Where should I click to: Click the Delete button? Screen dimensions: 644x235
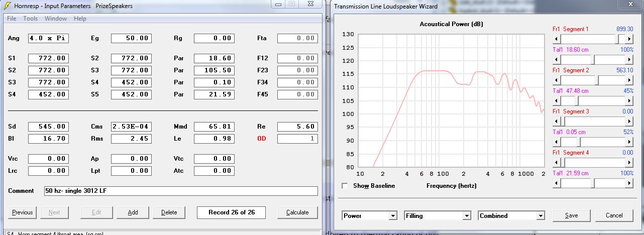(169, 212)
